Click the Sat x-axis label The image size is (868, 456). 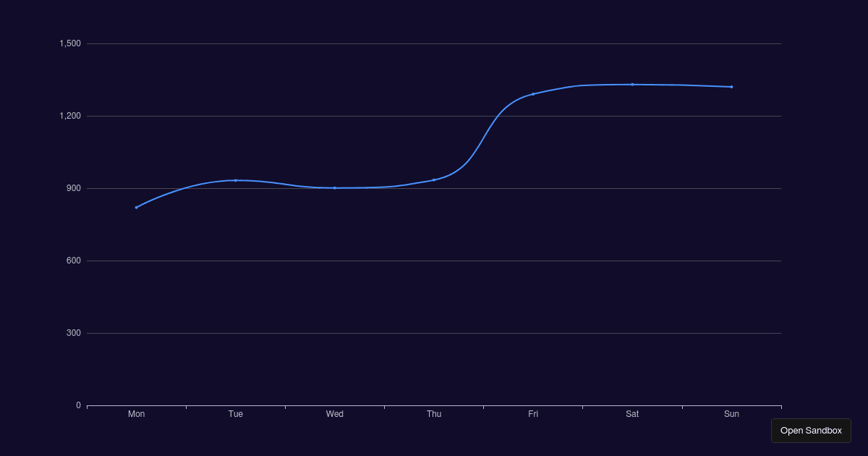632,414
